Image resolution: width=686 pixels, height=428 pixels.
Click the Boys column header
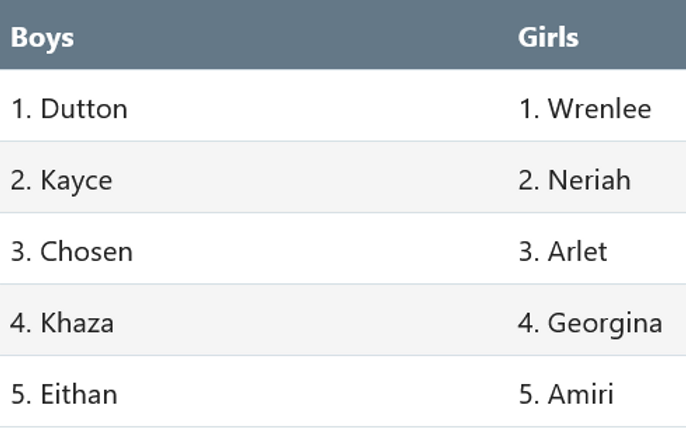[x=42, y=38]
